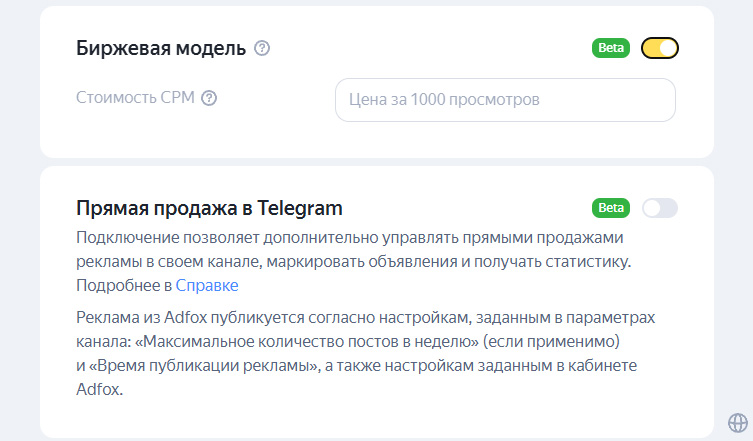Open the globe language icon
Image resolution: width=753 pixels, height=441 pixels.
pos(738,423)
